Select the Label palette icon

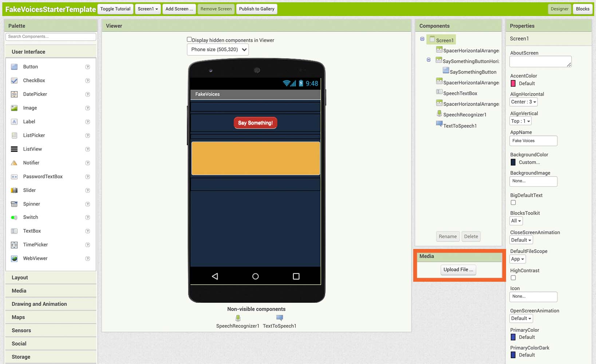14,122
